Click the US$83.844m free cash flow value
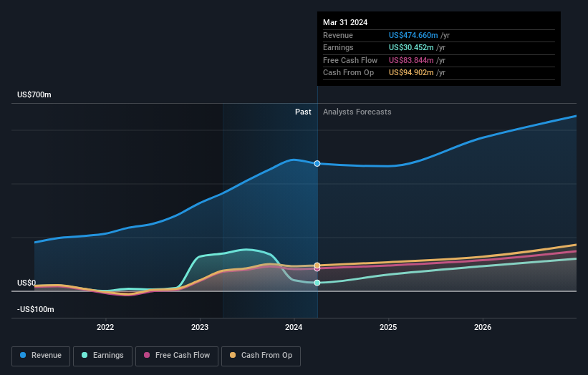This screenshot has height=375, width=588. click(x=411, y=60)
